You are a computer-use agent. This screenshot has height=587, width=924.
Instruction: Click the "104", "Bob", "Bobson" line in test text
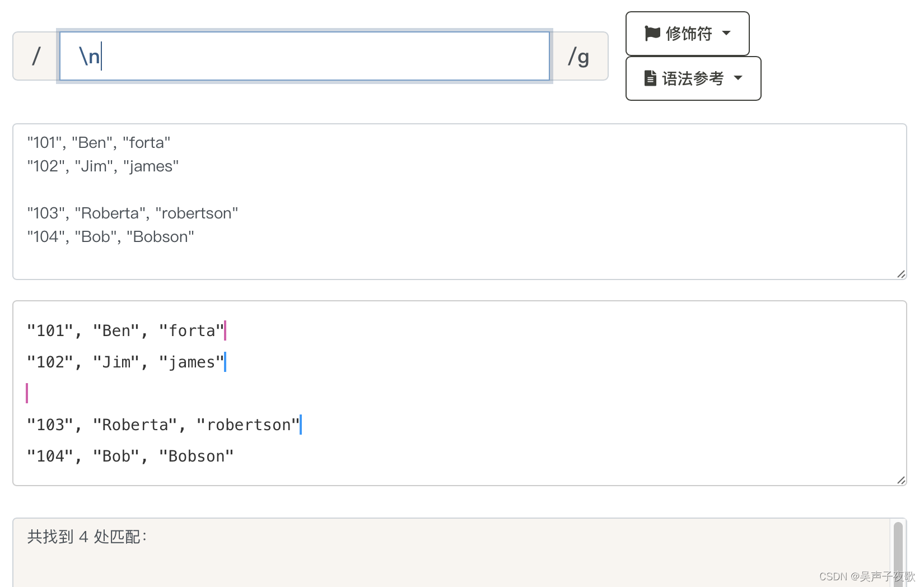point(111,237)
